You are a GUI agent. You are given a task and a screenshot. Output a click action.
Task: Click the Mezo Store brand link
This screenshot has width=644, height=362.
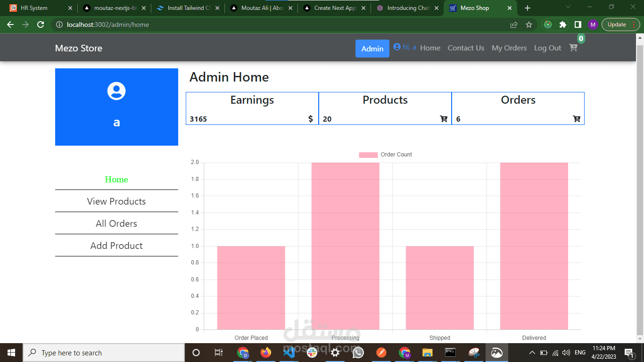tap(79, 48)
